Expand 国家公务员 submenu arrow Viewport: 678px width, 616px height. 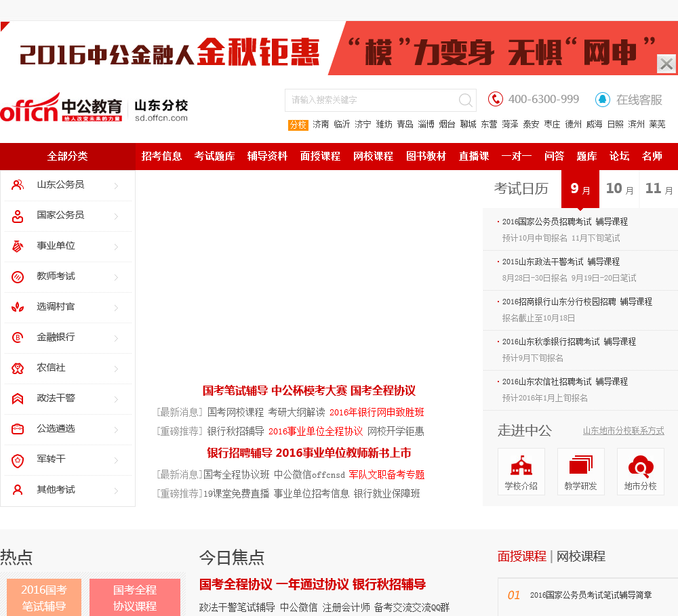pos(116,216)
